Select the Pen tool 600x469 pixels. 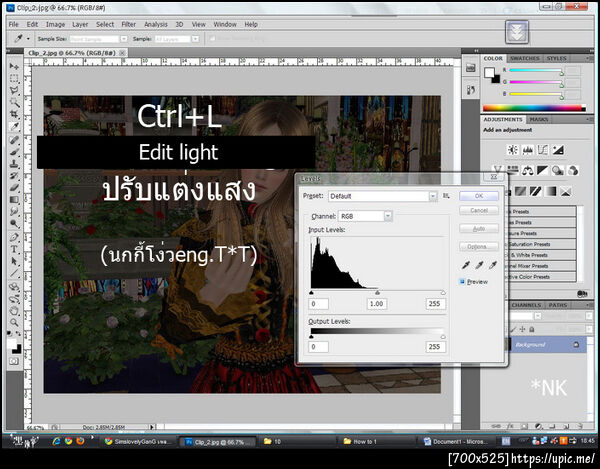(x=14, y=237)
